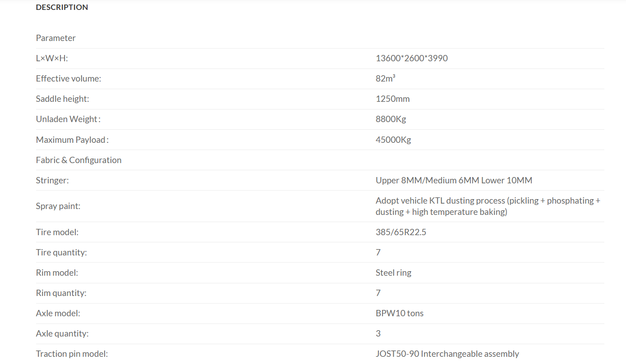
Task: Click the Effective volume label
Action: [69, 78]
